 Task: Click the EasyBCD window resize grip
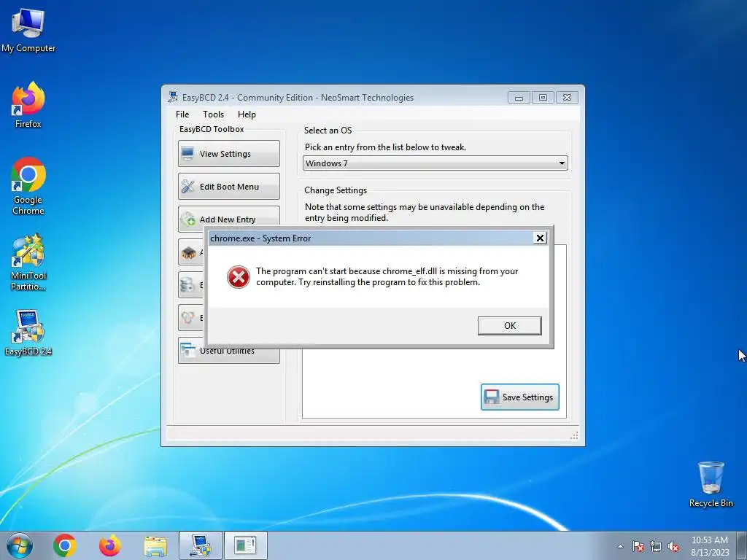574,435
